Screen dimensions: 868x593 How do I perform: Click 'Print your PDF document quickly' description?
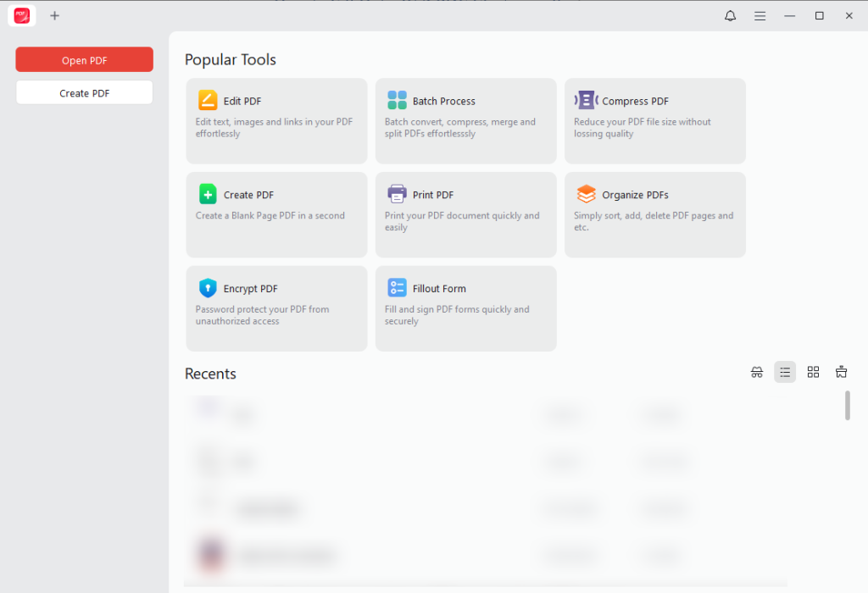[x=462, y=221]
